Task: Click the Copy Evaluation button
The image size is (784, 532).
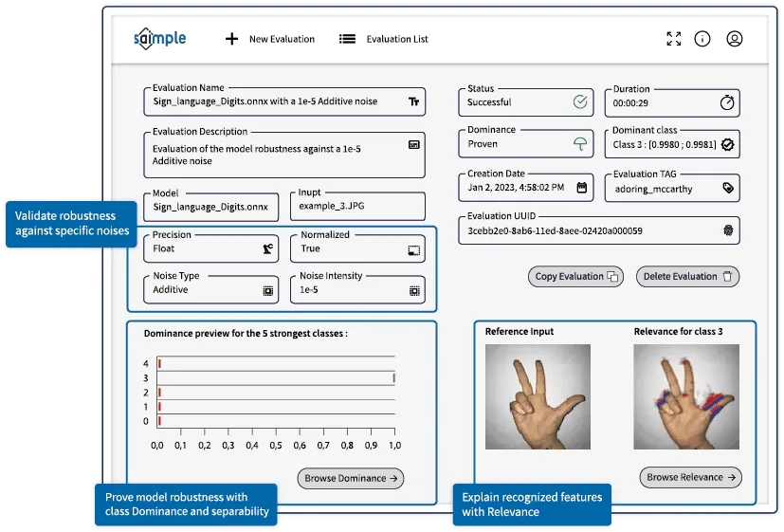Action: pos(576,277)
